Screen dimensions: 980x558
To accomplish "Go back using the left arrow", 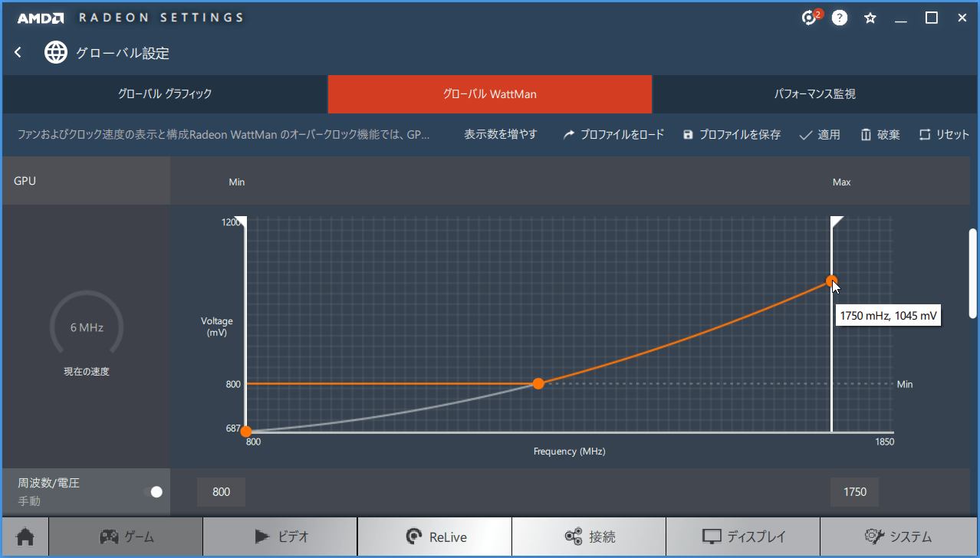I will coord(18,52).
